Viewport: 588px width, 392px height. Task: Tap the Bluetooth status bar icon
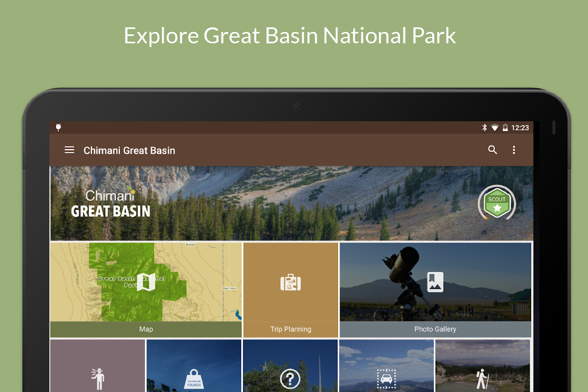pos(485,128)
